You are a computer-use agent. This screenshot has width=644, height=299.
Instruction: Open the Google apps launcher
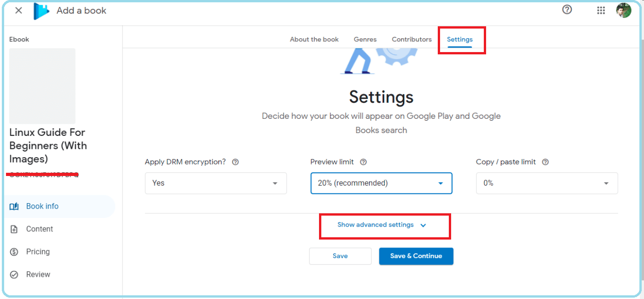[x=601, y=10]
